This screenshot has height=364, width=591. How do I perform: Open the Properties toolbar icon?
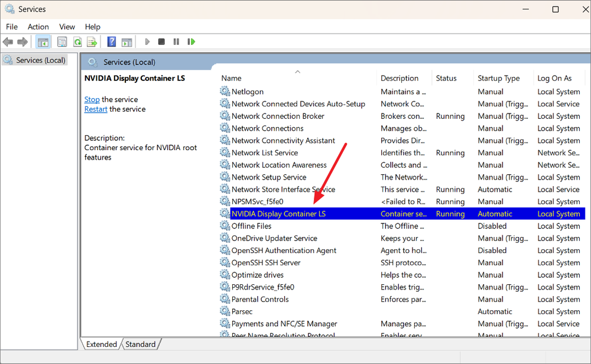[62, 42]
